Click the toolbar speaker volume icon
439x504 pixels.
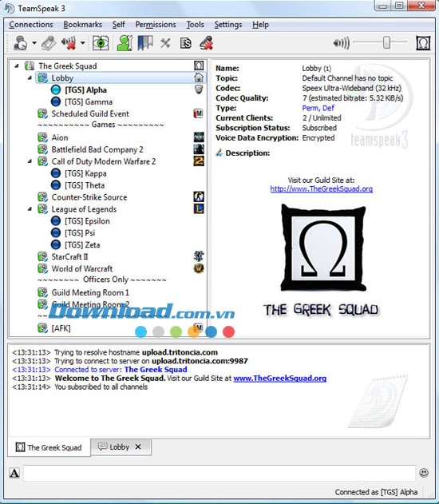342,43
